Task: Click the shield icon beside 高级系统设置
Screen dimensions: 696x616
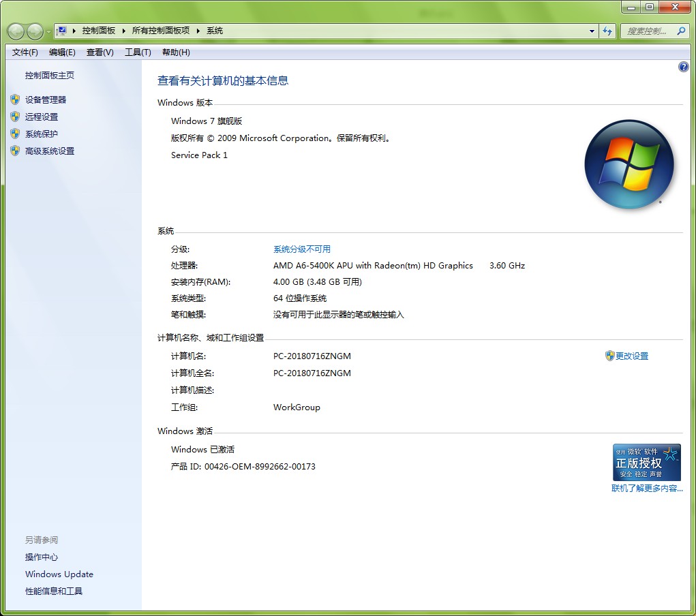Action: (15, 151)
